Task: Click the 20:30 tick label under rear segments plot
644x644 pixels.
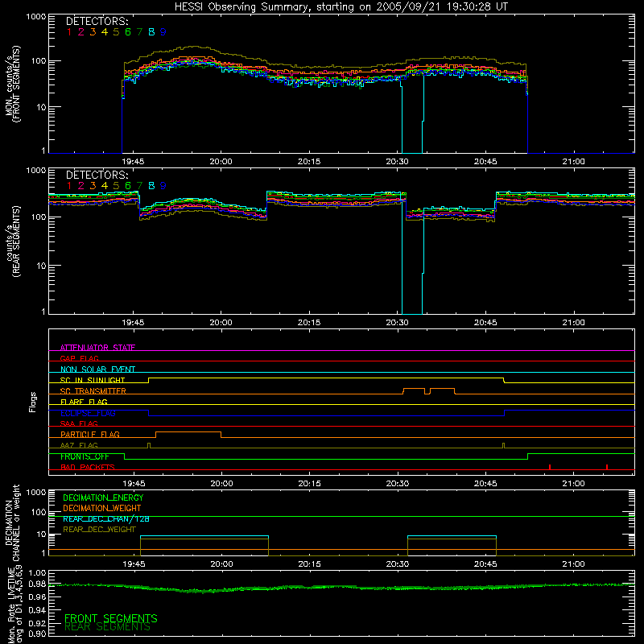Action: click(x=397, y=323)
